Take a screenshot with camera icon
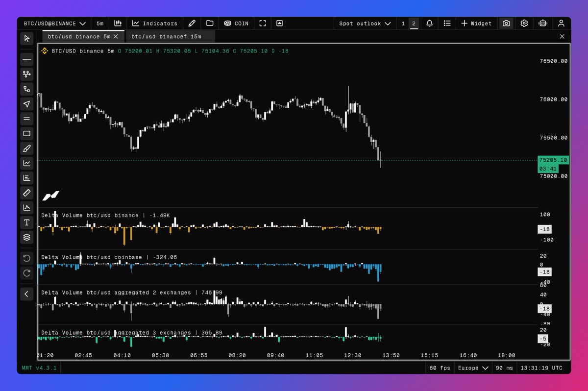Viewport: 588px width, 391px height. pos(506,23)
